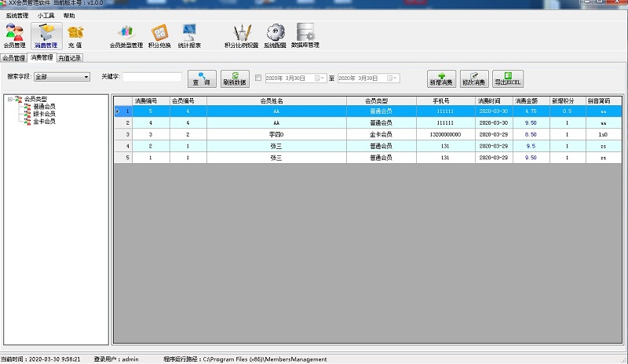Collapse the 会员类型 tree node
The image size is (628, 364).
click(9, 99)
